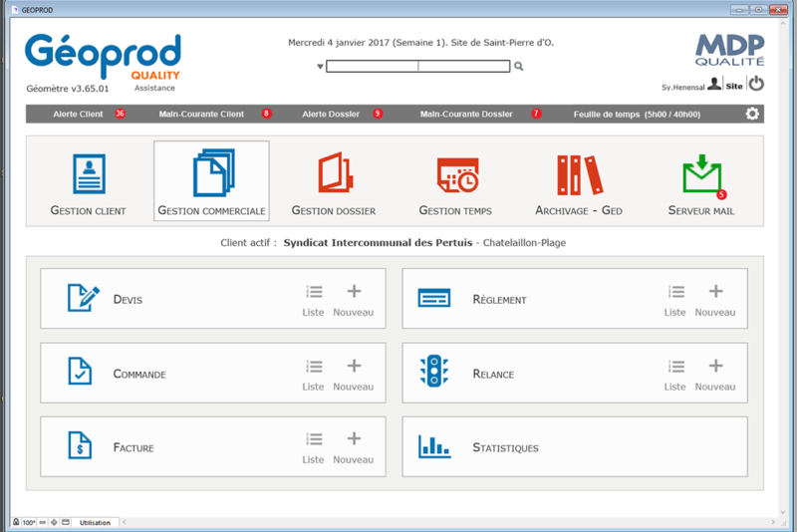Image resolution: width=797 pixels, height=532 pixels.
Task: Click the search magnifier icon
Action: (x=519, y=67)
